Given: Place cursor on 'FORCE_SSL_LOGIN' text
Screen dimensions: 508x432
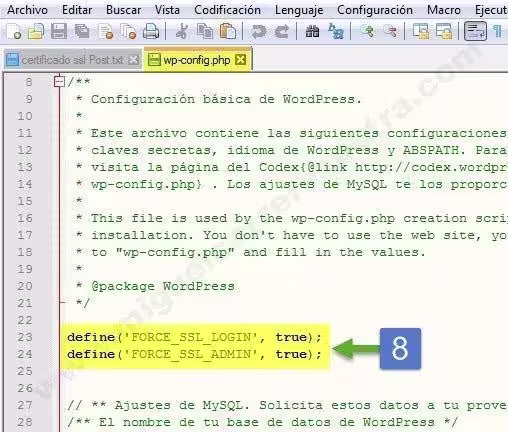Looking at the screenshot, I should pos(191,337).
